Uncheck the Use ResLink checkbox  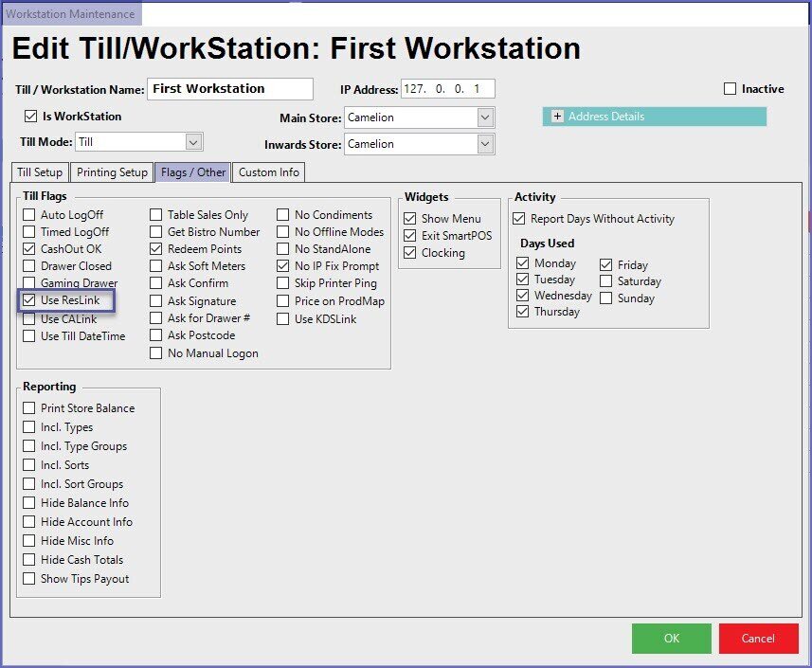29,301
